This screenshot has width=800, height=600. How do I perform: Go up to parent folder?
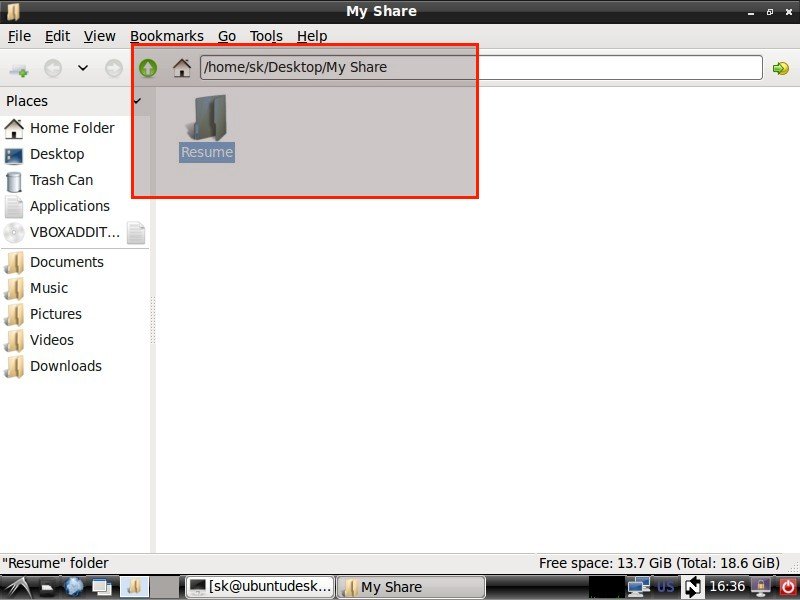tap(148, 68)
